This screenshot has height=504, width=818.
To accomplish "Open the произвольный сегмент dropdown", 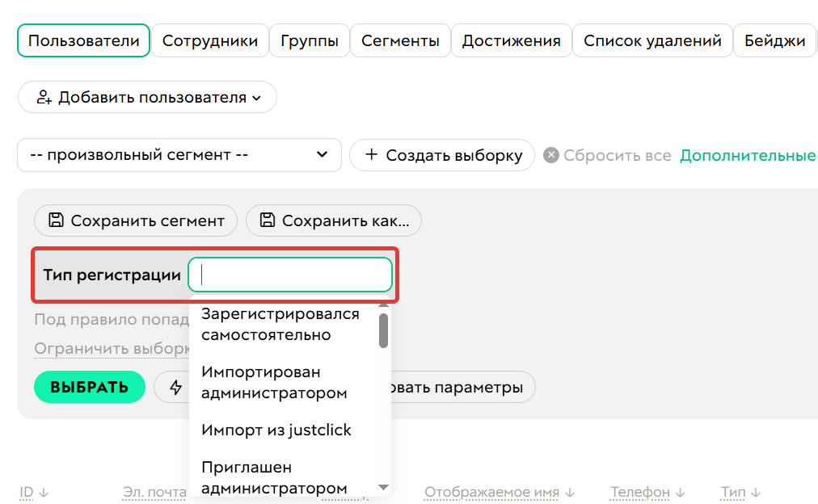I will (179, 155).
